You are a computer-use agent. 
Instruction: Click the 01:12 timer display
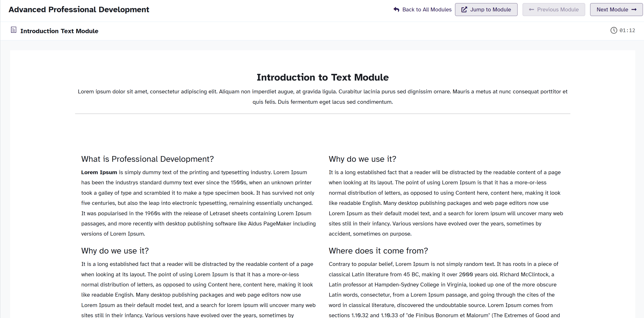pyautogui.click(x=627, y=31)
